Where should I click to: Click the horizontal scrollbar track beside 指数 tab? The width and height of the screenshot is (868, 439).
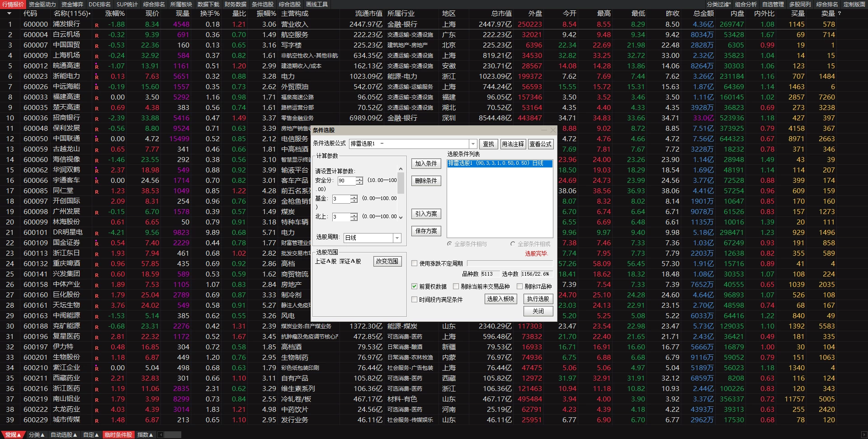[x=173, y=435]
